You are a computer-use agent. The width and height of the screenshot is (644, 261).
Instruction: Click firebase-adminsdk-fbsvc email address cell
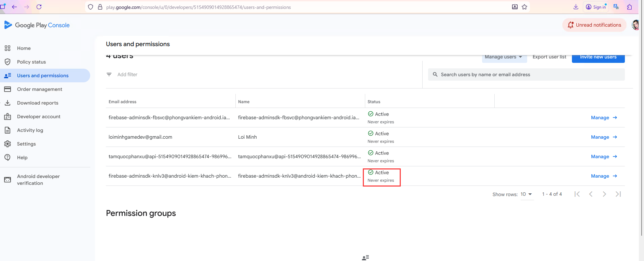[x=169, y=118]
